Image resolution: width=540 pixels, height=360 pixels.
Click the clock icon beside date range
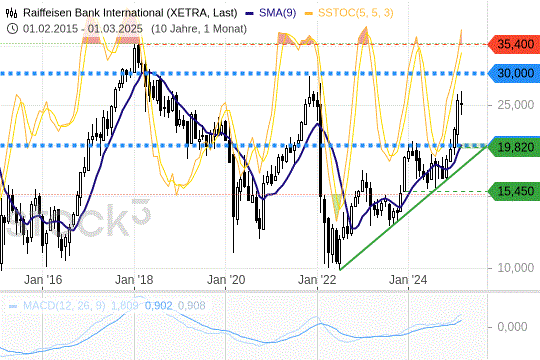[12, 29]
